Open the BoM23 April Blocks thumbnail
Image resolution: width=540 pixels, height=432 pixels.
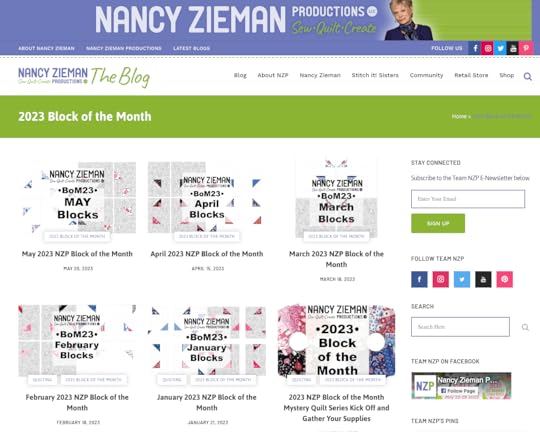207,197
